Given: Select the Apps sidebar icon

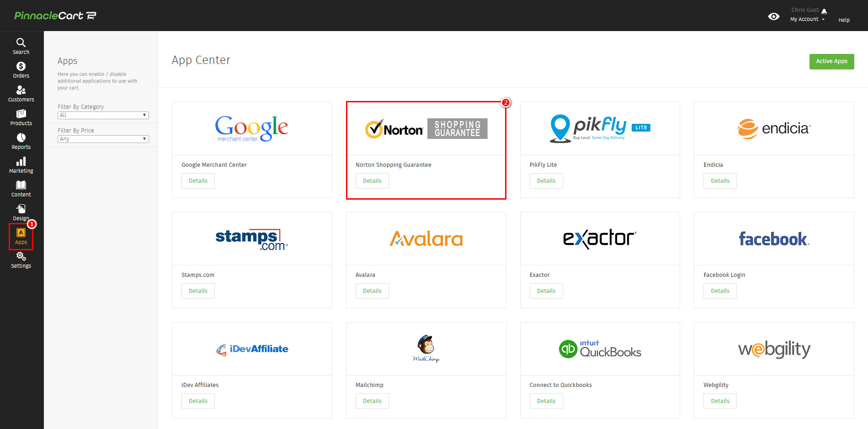Looking at the screenshot, I should (x=21, y=233).
